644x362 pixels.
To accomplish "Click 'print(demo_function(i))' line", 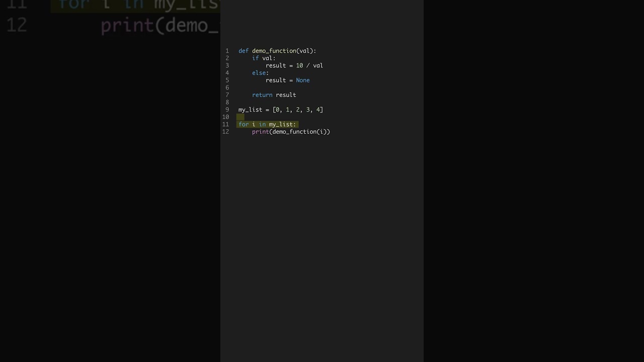I will 291,132.
